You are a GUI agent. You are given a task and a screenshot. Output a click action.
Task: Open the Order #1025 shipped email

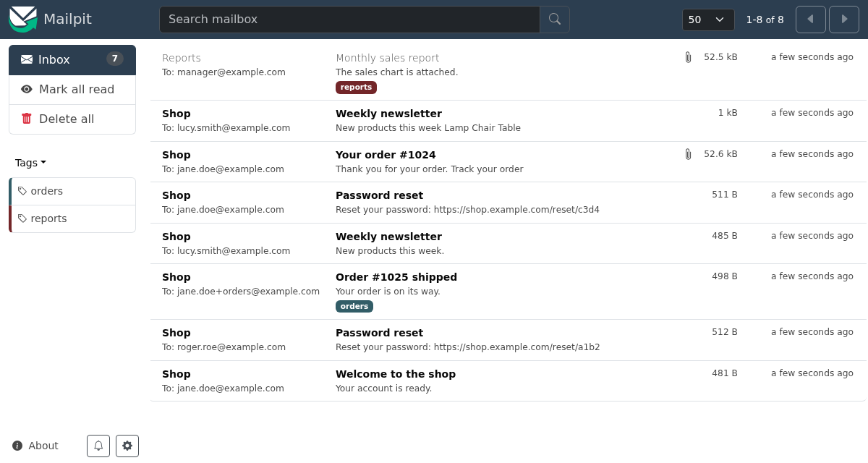pos(508,292)
